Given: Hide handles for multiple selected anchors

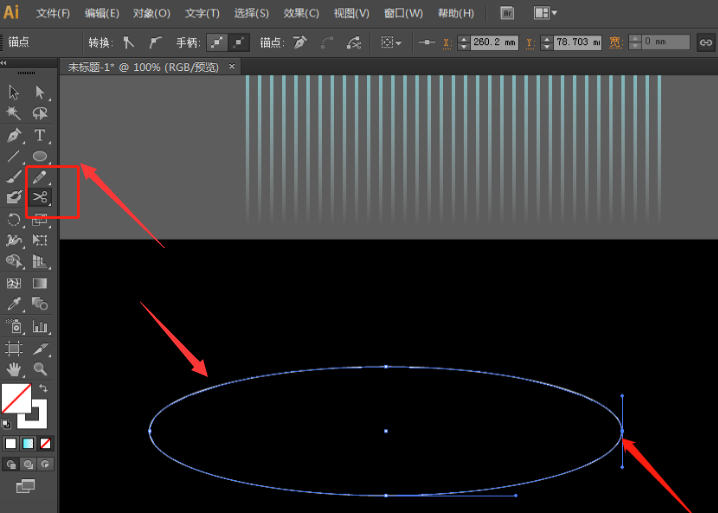Looking at the screenshot, I should point(239,43).
